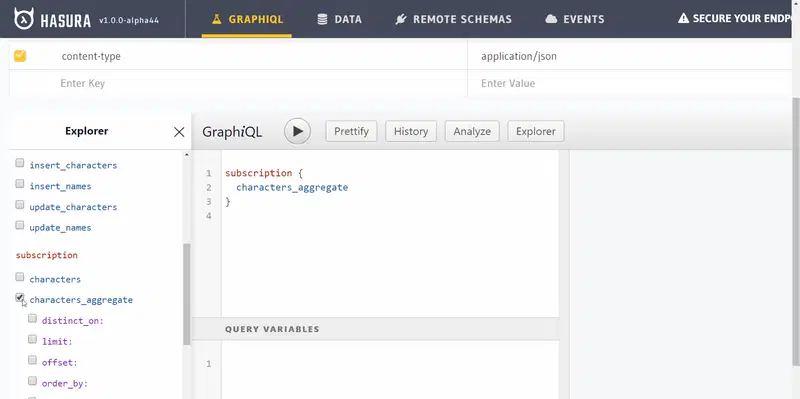Viewport: 800px width, 399px height.
Task: Click the characters_aggregate field in the query editor
Action: (x=292, y=187)
